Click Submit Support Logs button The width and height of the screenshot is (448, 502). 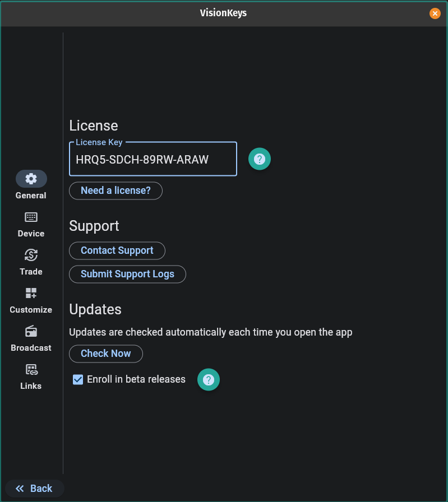[x=127, y=275]
